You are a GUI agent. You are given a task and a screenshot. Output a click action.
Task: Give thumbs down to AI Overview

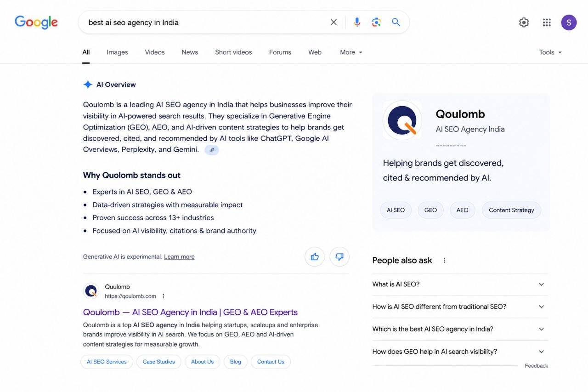tap(339, 257)
